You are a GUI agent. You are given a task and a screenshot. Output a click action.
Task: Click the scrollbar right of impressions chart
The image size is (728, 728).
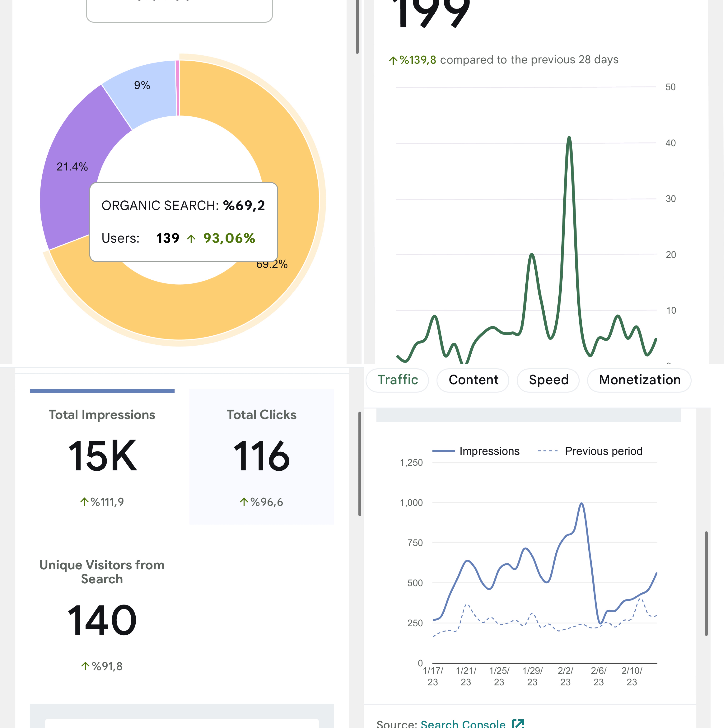[x=706, y=584]
